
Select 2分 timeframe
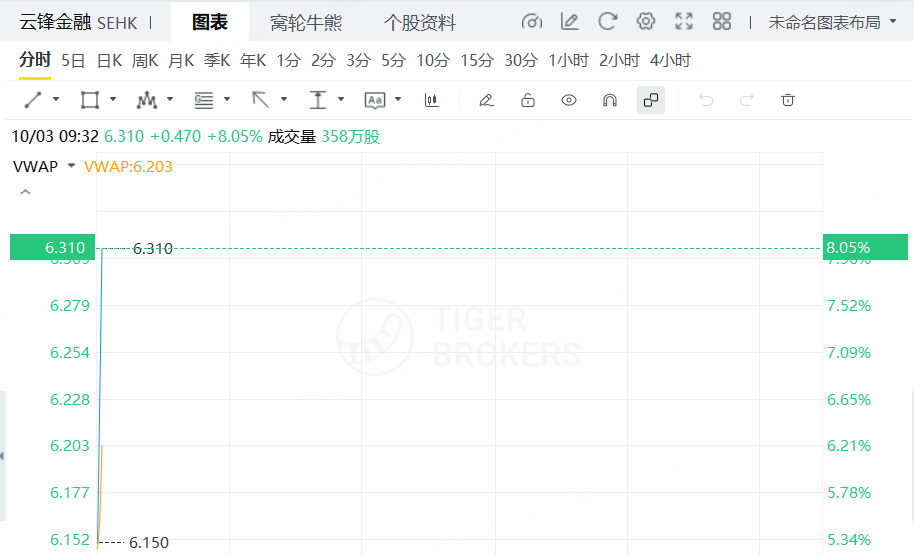pos(324,60)
